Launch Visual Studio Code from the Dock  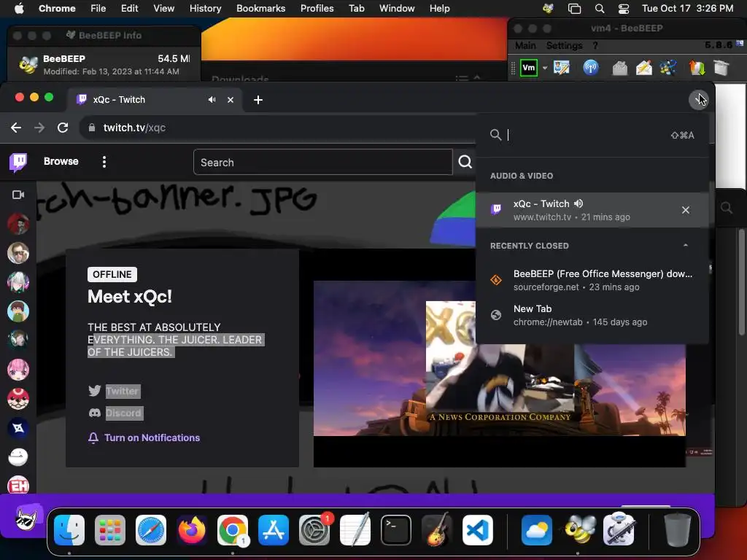pyautogui.click(x=477, y=530)
